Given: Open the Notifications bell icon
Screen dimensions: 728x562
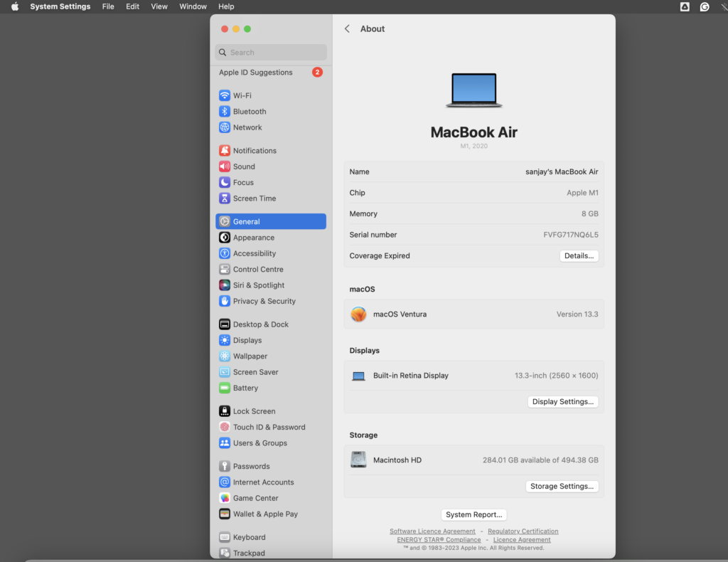Looking at the screenshot, I should [225, 151].
